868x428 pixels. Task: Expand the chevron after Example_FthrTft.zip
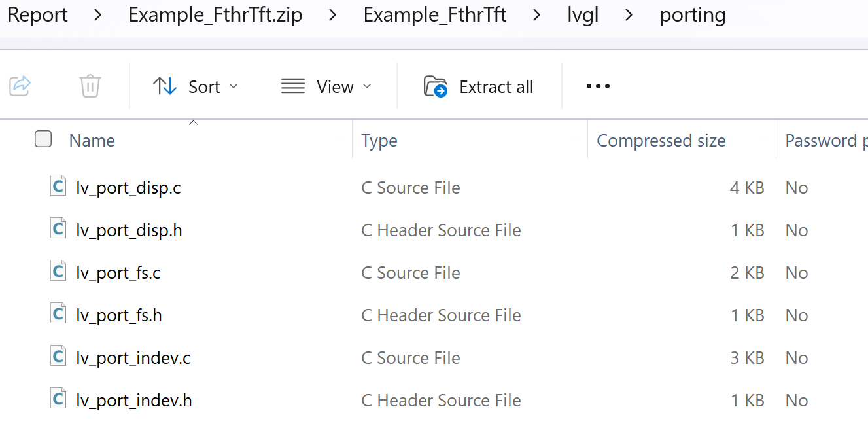pos(333,15)
